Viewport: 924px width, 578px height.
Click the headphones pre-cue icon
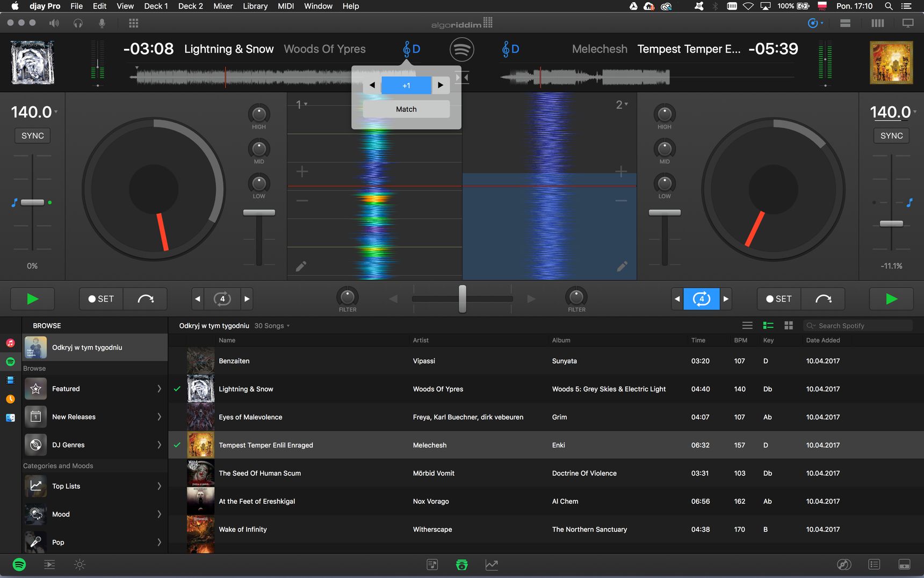pos(78,23)
